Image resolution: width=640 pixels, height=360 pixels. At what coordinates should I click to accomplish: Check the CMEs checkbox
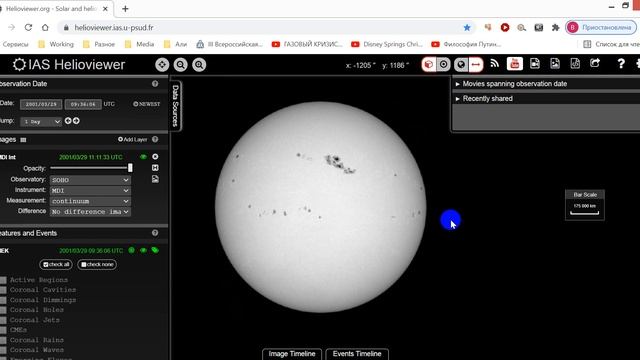pos(3,330)
